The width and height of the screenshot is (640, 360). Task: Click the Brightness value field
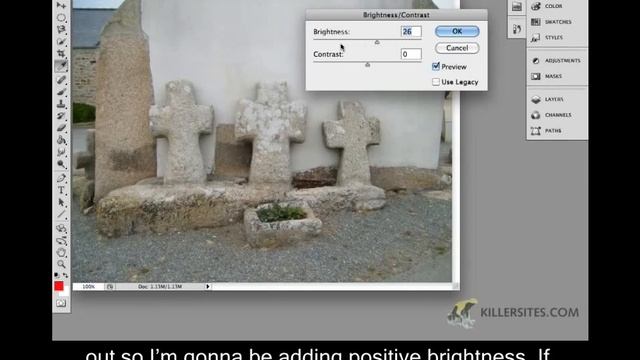411,31
